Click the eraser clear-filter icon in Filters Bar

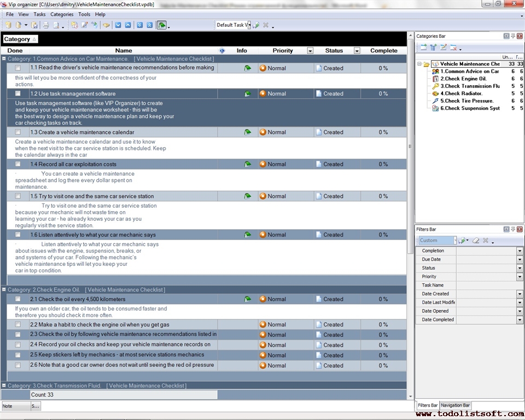(475, 240)
